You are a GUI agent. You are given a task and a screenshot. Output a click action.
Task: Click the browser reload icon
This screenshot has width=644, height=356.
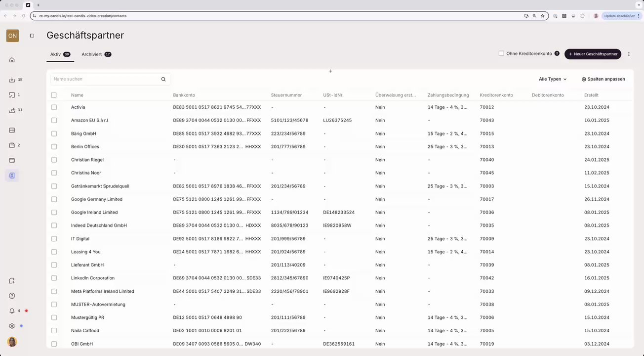[x=23, y=16]
